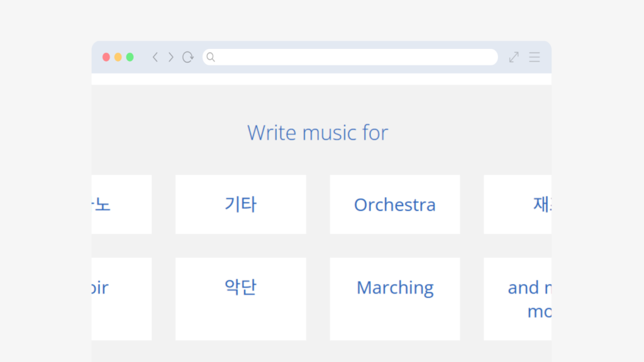Navigate back using the back arrow
The height and width of the screenshot is (362, 644).
tap(155, 57)
